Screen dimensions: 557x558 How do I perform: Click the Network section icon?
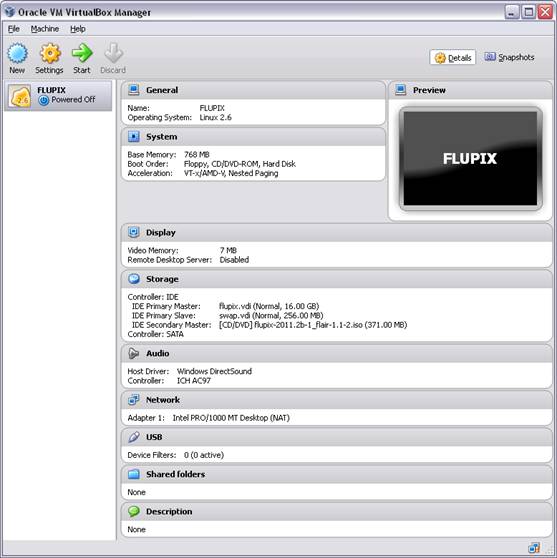(x=133, y=400)
